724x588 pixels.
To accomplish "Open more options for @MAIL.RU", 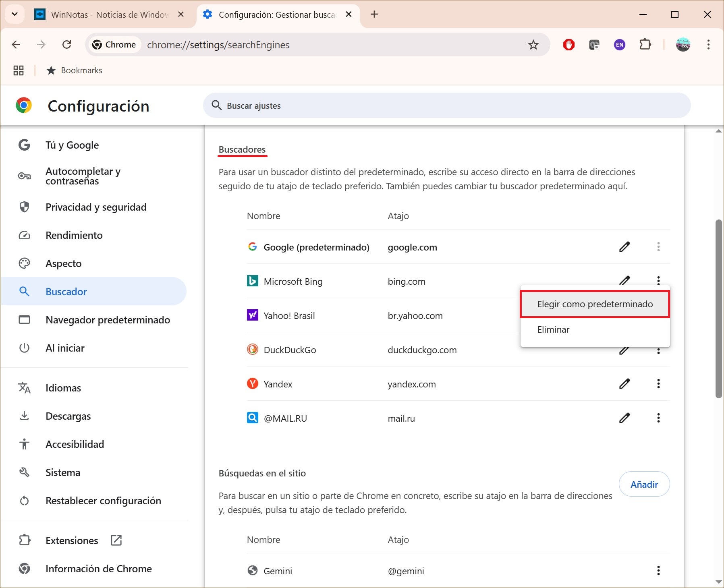I will pos(658,418).
